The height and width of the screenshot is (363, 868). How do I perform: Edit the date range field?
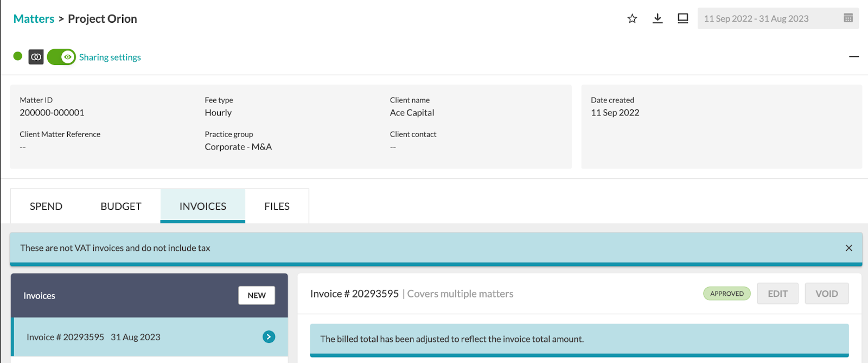[x=778, y=18]
